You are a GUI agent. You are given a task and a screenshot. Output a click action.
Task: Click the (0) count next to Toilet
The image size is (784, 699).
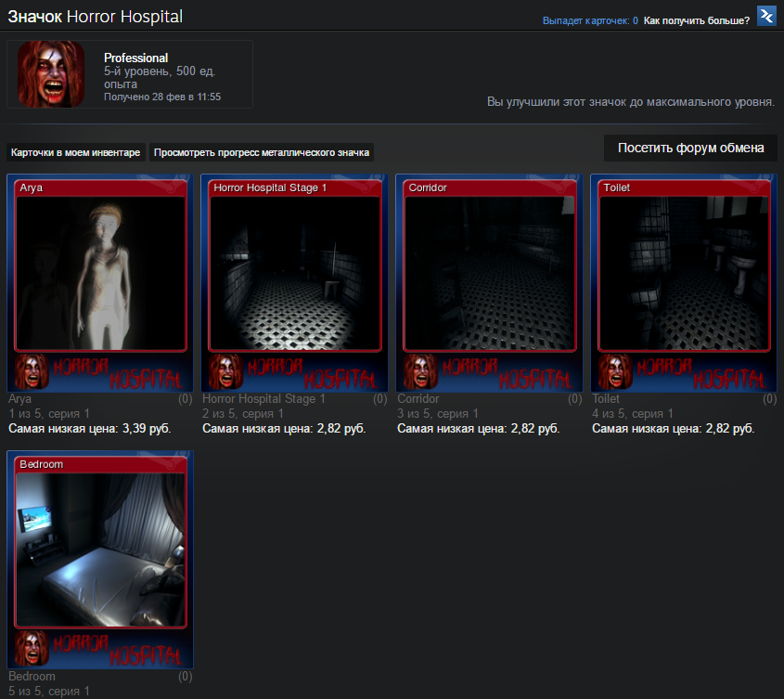pyautogui.click(x=769, y=399)
